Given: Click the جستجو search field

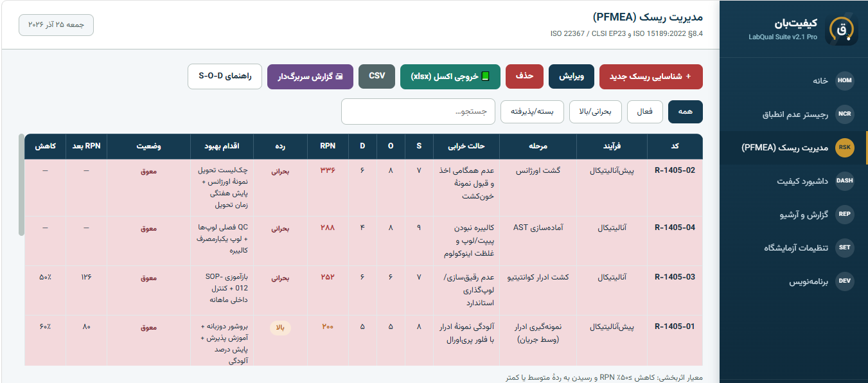Looking at the screenshot, I should [x=418, y=112].
